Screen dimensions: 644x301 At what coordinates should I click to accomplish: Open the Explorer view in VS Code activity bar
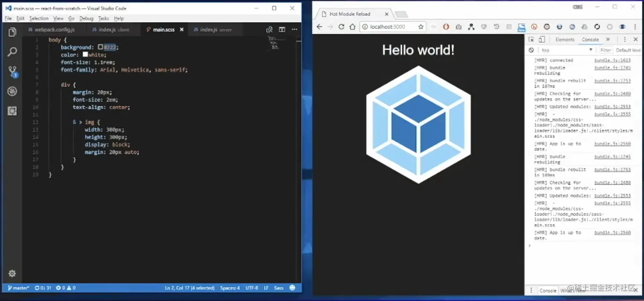point(12,32)
